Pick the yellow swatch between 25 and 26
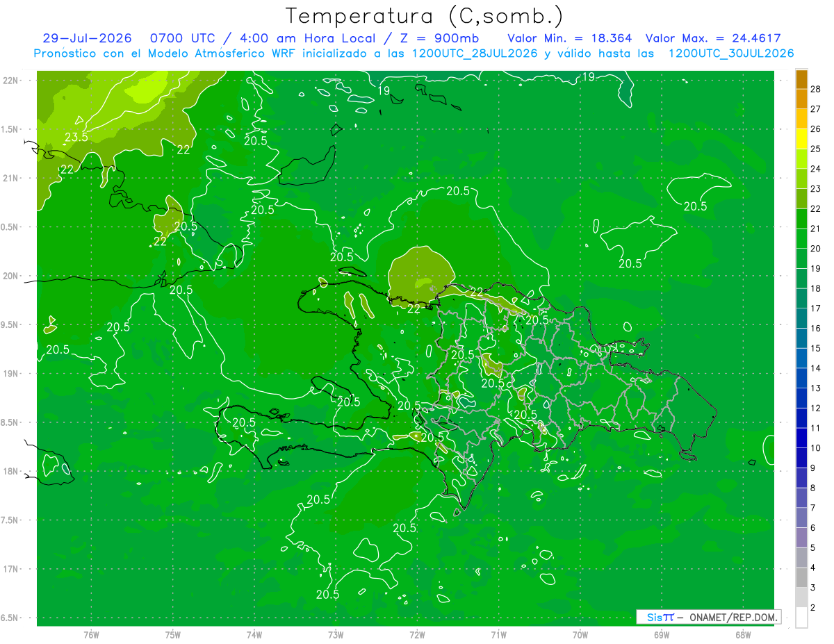This screenshot has width=834, height=644. (x=801, y=139)
